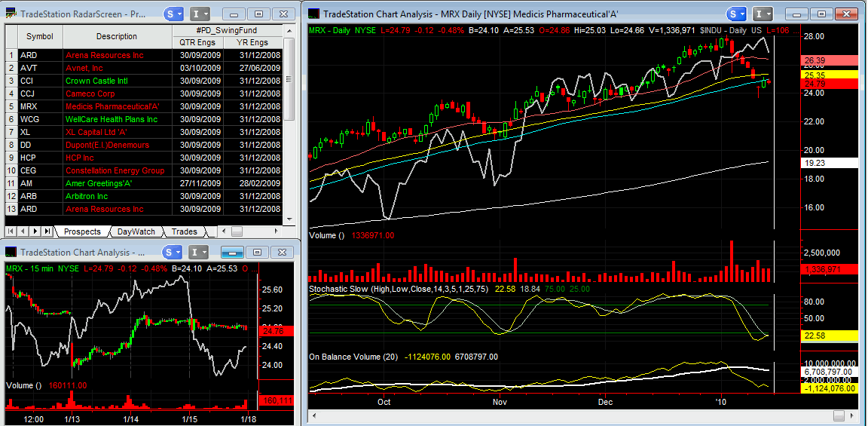Switch to the Prospects tab

pos(82,231)
